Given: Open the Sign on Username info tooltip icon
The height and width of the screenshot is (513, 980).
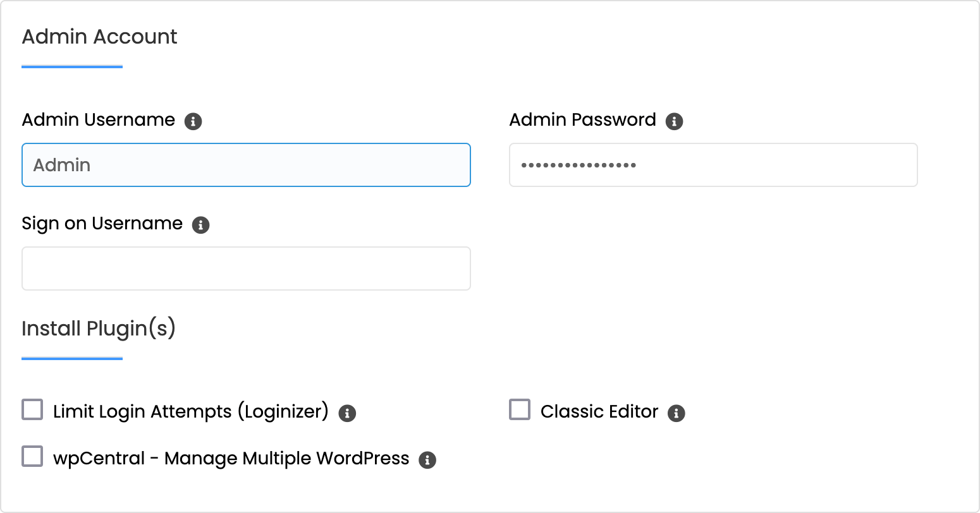Looking at the screenshot, I should 200,224.
